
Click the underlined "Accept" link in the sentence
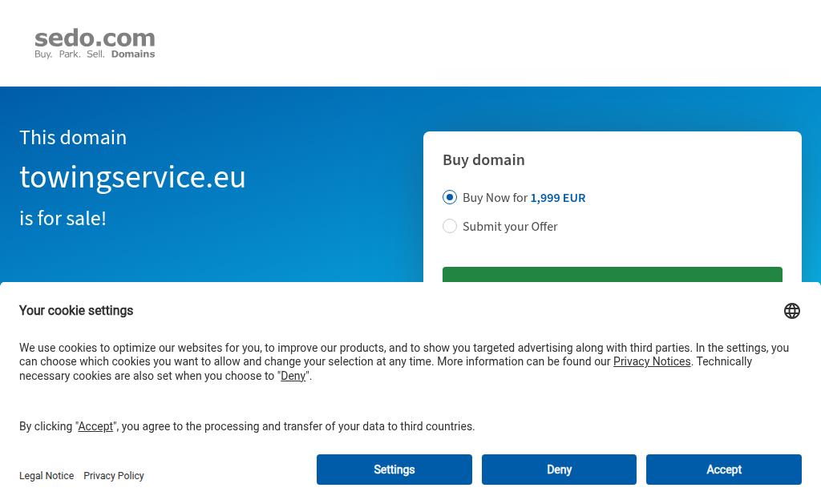pyautogui.click(x=95, y=426)
